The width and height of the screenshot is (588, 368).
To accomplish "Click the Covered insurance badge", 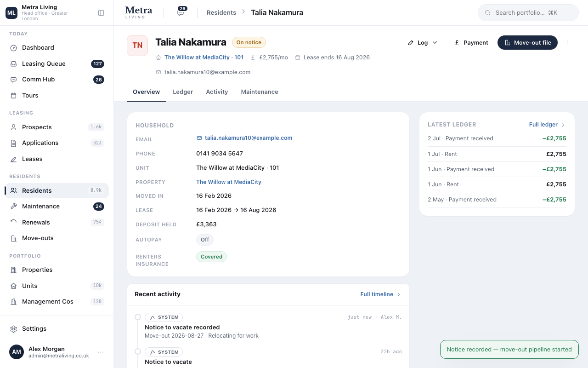I will (x=211, y=257).
